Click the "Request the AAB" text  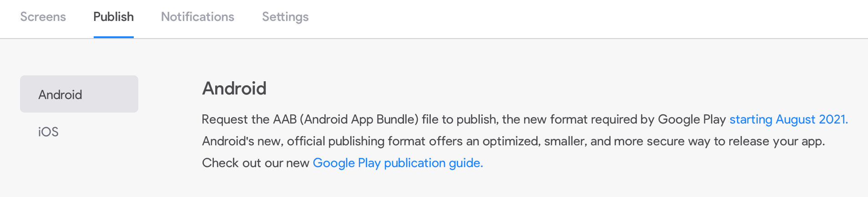click(236, 119)
